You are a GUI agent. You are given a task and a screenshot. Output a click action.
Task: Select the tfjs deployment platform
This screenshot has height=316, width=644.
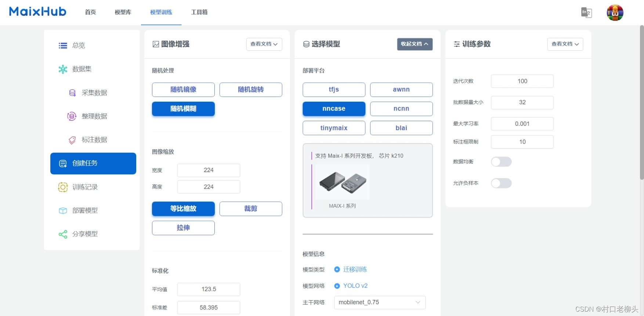pos(334,90)
